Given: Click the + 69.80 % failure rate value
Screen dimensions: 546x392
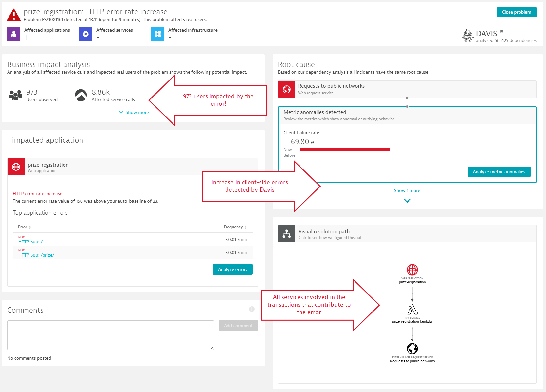Looking at the screenshot, I should coord(299,142).
